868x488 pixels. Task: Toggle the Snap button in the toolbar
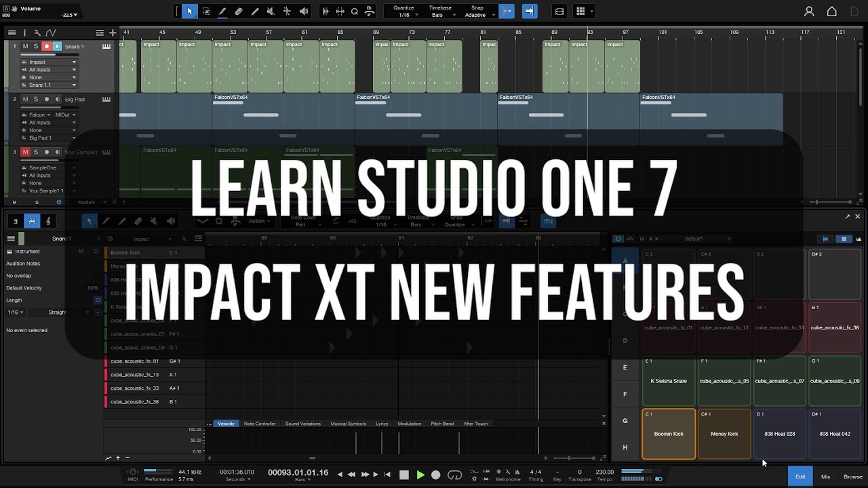click(507, 11)
